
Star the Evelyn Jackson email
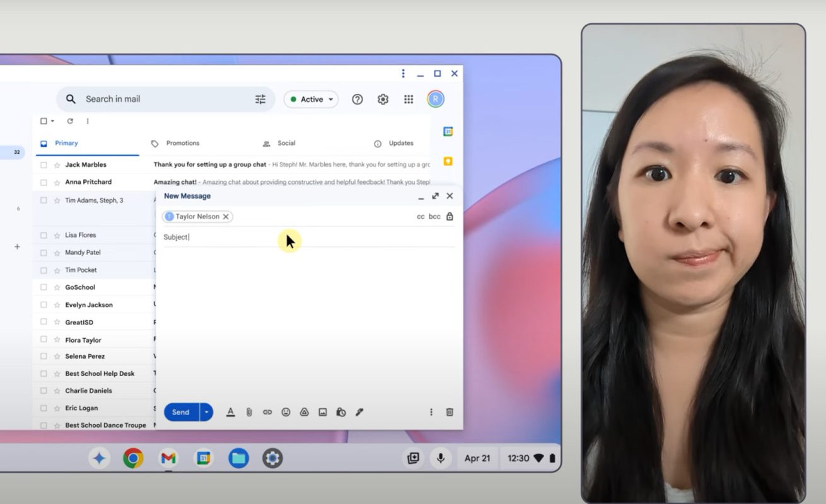(57, 305)
